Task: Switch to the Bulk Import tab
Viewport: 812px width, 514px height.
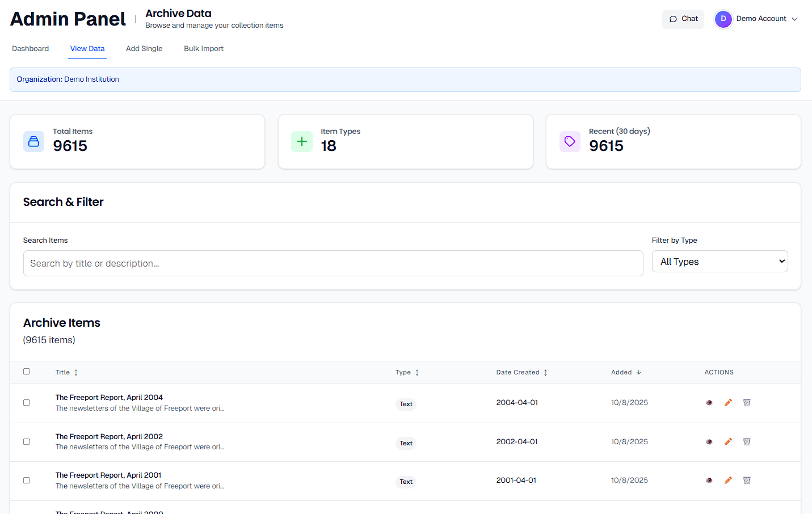Action: coord(203,48)
